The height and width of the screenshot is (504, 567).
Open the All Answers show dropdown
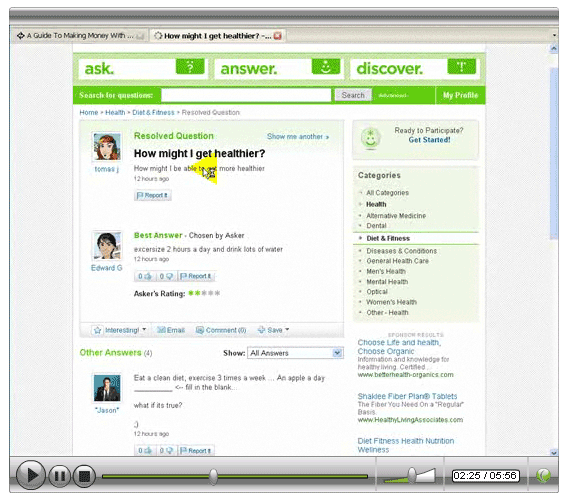pyautogui.click(x=295, y=353)
